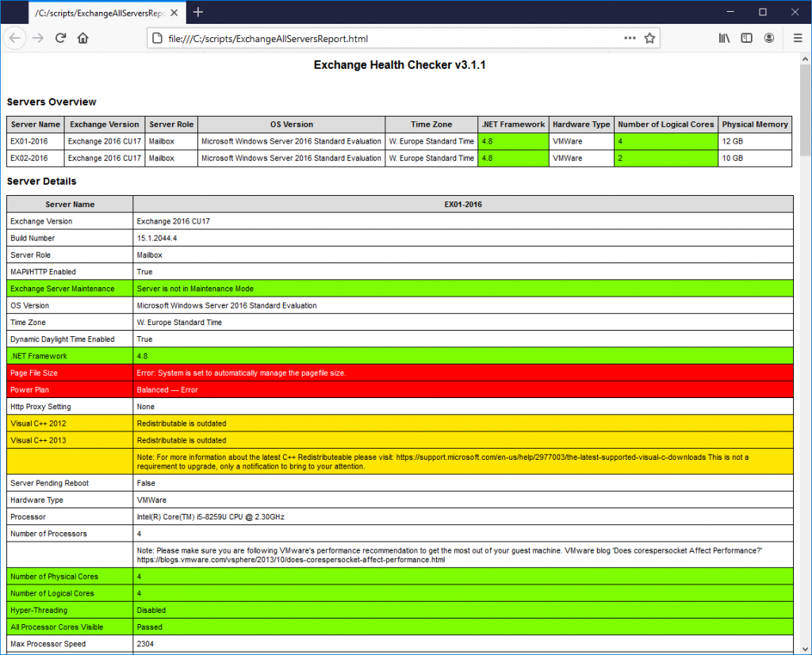Click the 10 GB memory cell

(x=755, y=159)
